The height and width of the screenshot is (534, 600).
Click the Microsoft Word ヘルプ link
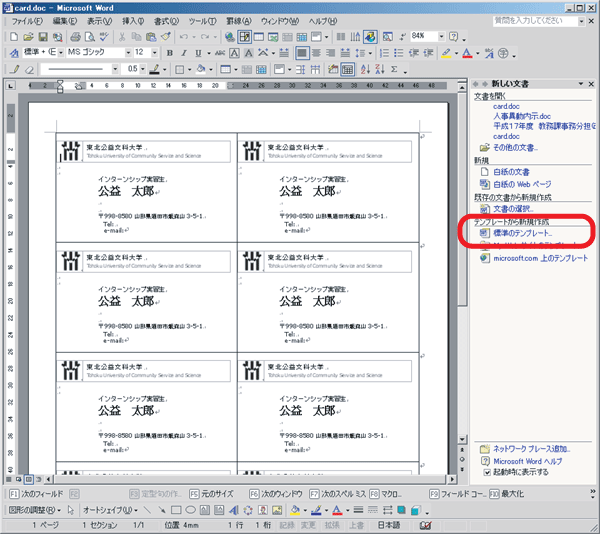[x=528, y=461]
